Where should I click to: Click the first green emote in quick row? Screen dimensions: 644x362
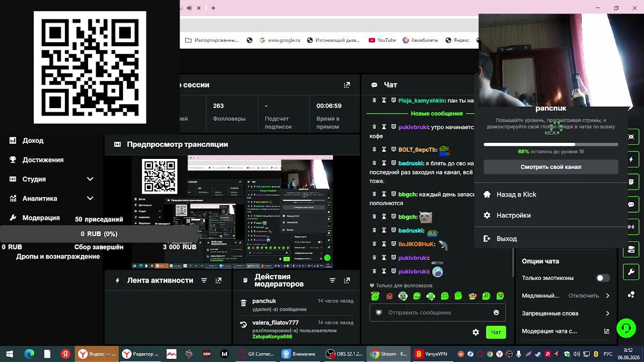(x=375, y=296)
